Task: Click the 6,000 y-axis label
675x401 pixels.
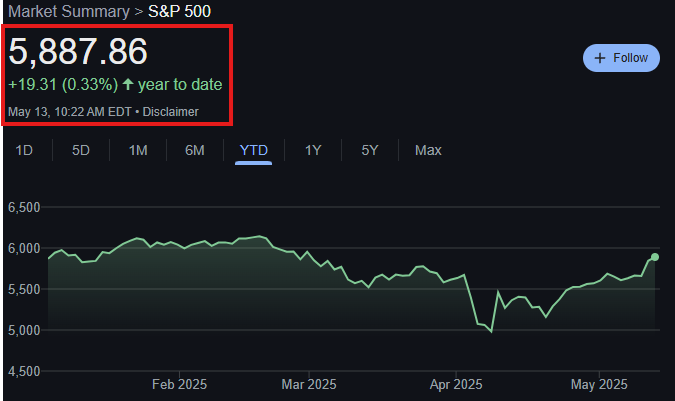Action: point(24,248)
